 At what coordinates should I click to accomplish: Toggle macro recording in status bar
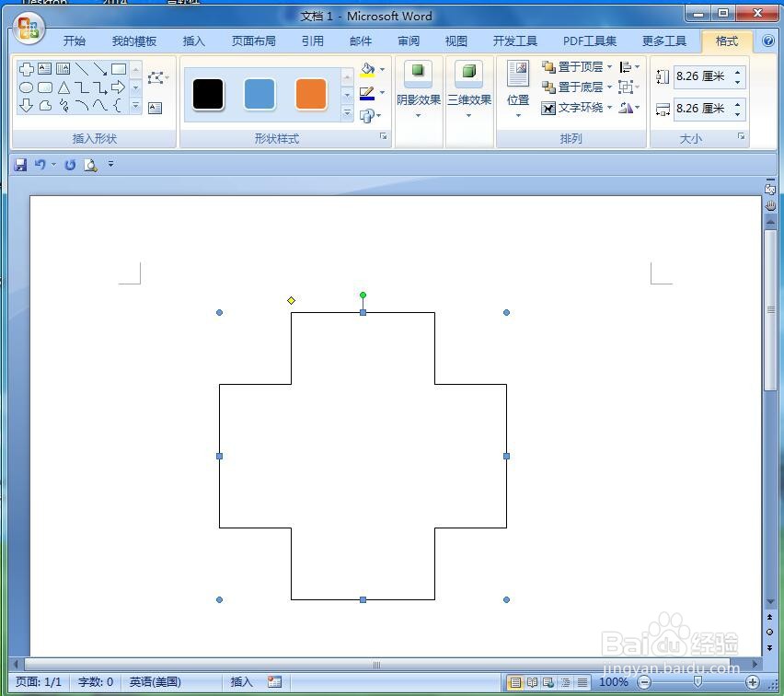coord(274,682)
